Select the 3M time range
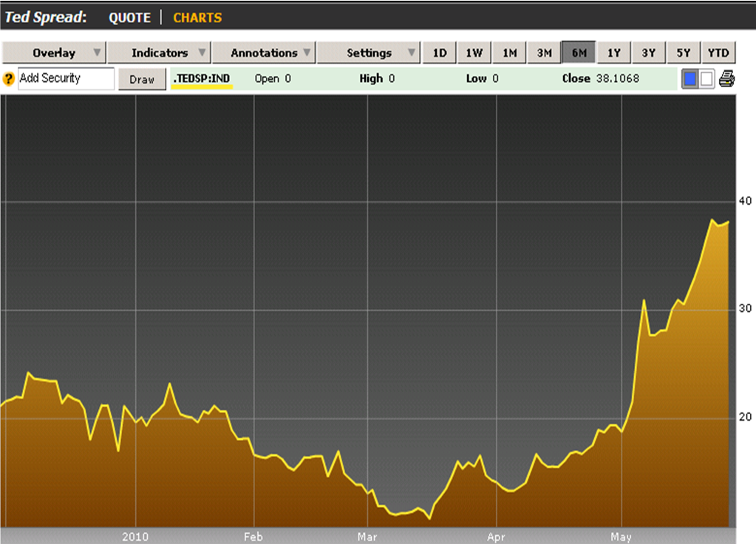Image resolution: width=756 pixels, height=544 pixels. 544,52
